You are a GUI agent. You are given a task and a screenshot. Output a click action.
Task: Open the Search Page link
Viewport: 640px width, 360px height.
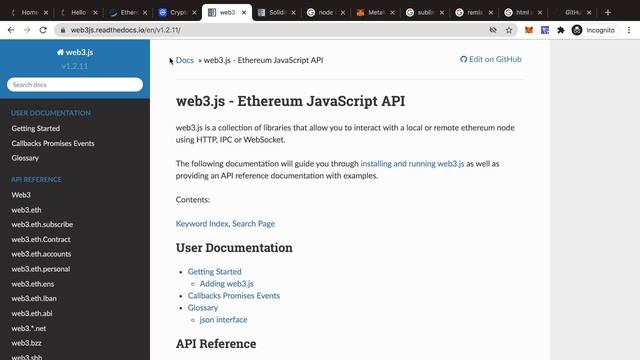click(x=253, y=223)
